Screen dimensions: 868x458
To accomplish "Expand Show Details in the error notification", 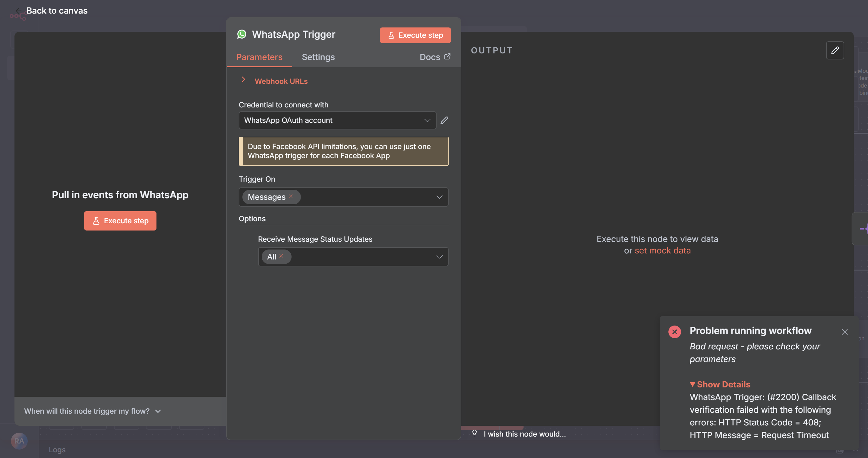I will 720,384.
